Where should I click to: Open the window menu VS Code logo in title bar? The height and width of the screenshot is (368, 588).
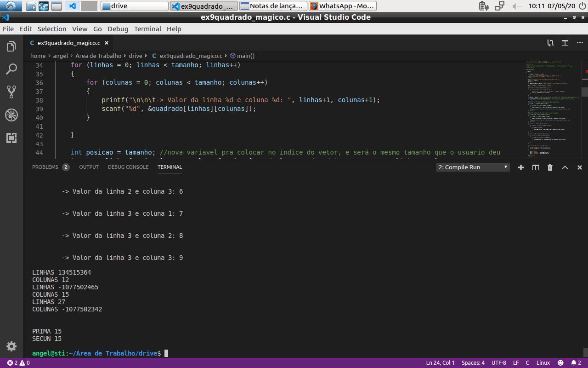coord(5,17)
